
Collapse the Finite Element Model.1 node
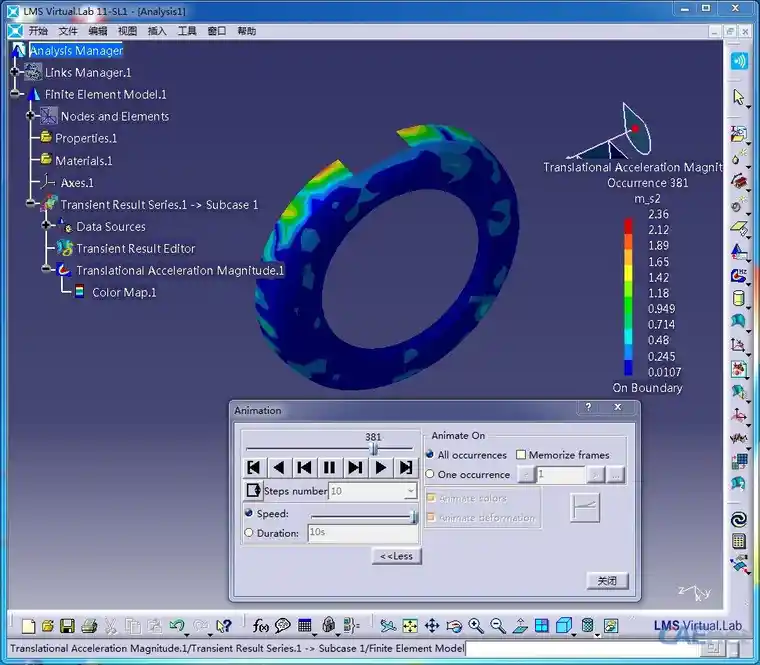click(15, 94)
